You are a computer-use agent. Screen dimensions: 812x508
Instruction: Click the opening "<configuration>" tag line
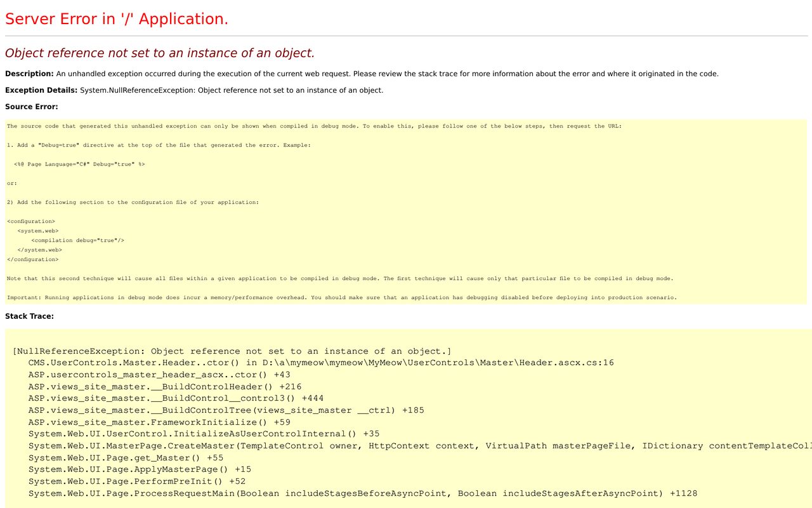tap(31, 222)
